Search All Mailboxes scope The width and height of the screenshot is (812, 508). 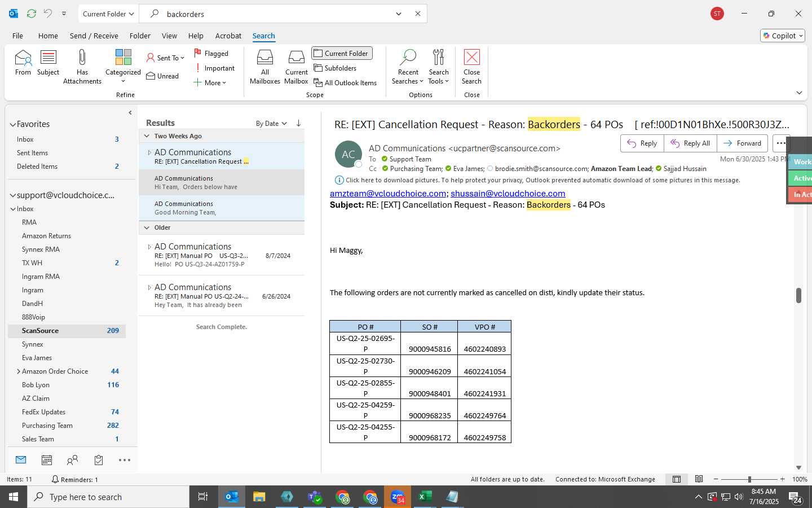pos(265,67)
